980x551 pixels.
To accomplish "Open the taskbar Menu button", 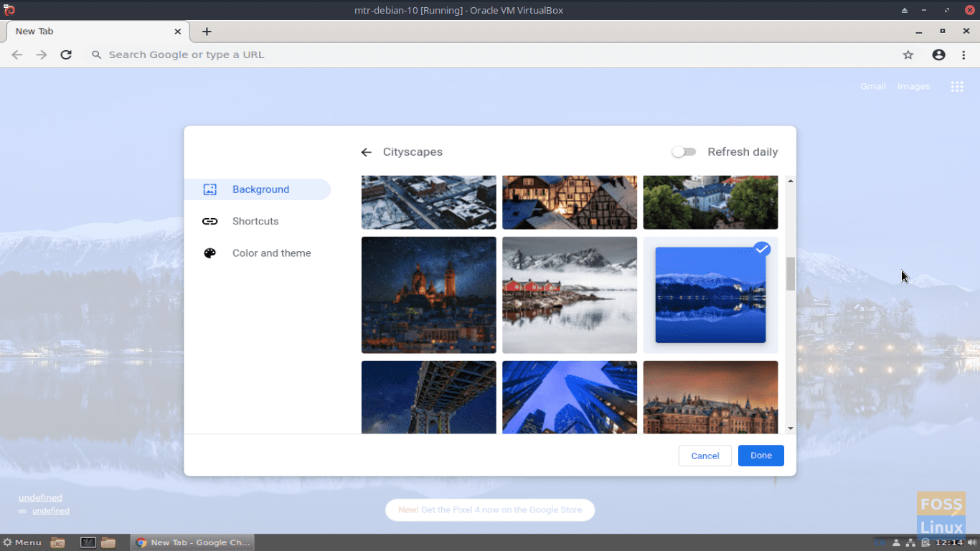I will (x=22, y=542).
